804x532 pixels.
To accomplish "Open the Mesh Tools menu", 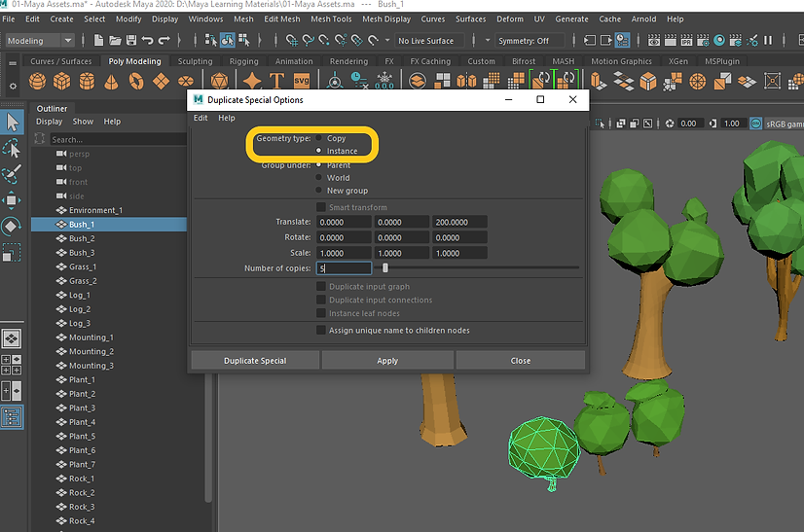I will (x=331, y=18).
